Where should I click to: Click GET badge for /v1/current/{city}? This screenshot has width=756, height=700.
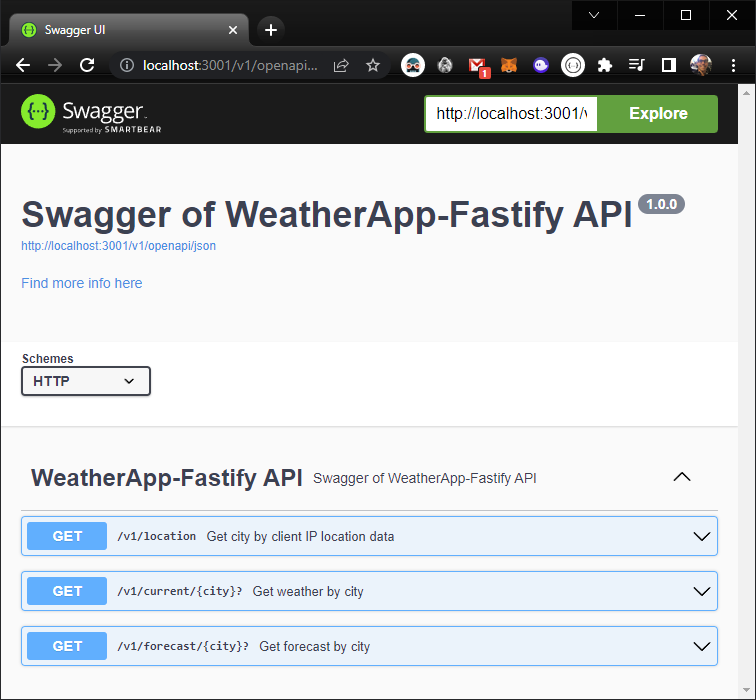point(67,591)
